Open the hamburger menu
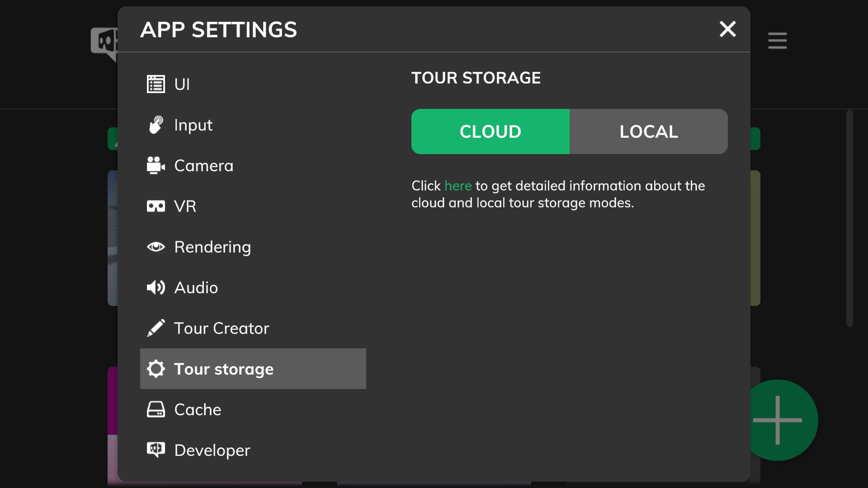This screenshot has height=488, width=868. 778,41
